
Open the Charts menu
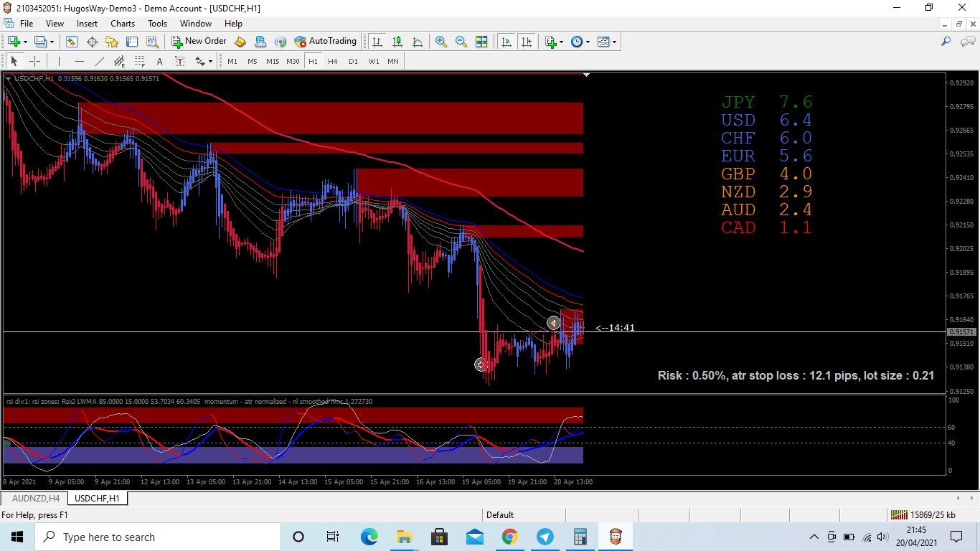[123, 24]
